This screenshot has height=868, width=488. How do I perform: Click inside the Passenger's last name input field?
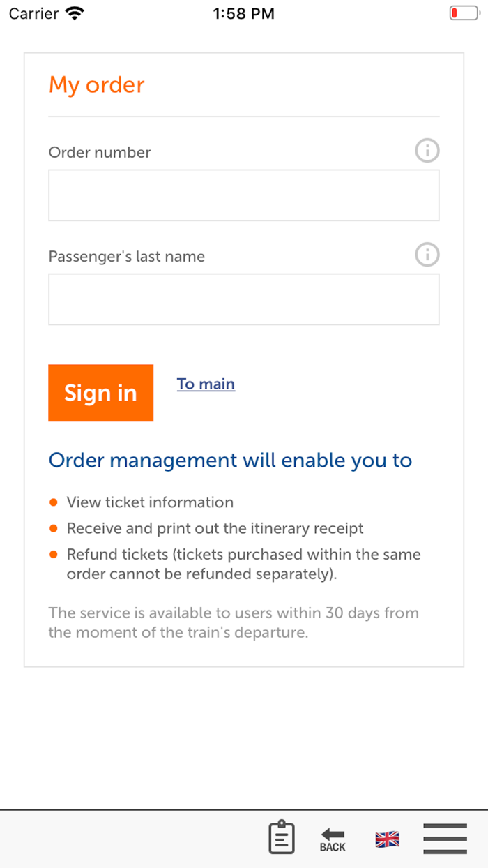(x=243, y=299)
